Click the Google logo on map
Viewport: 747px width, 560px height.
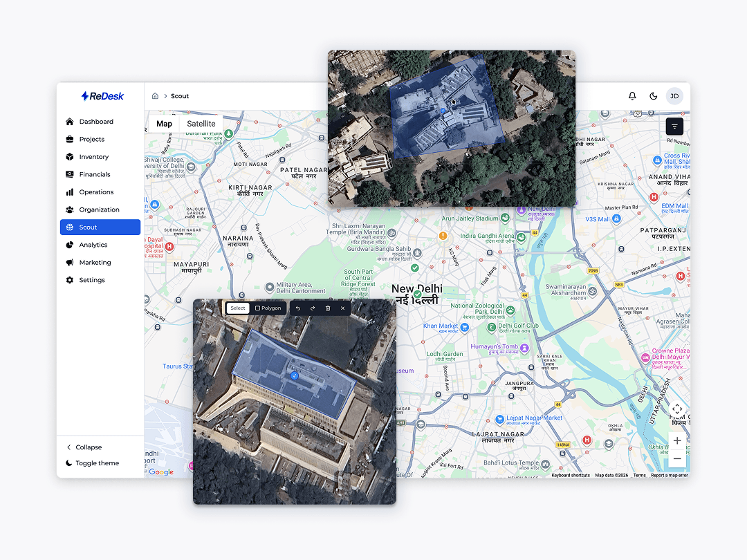[161, 472]
